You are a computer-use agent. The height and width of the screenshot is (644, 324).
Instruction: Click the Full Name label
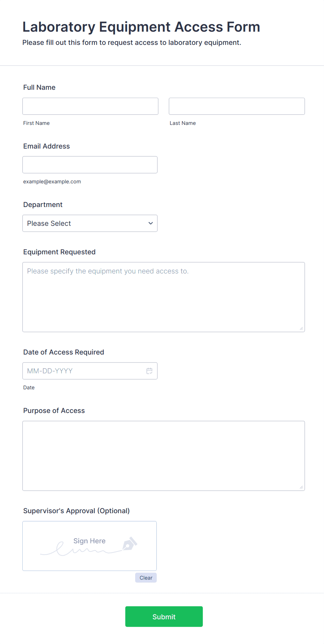click(x=39, y=87)
